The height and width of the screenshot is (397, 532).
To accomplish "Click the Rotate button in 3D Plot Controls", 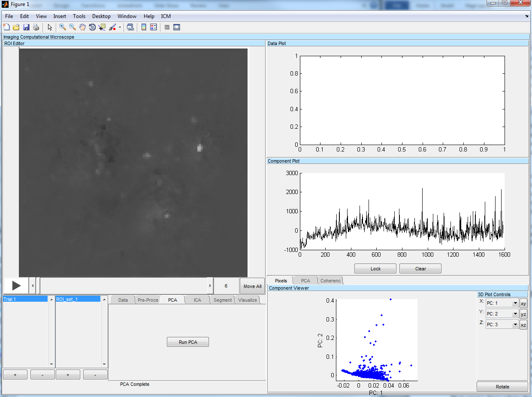I will [502, 387].
